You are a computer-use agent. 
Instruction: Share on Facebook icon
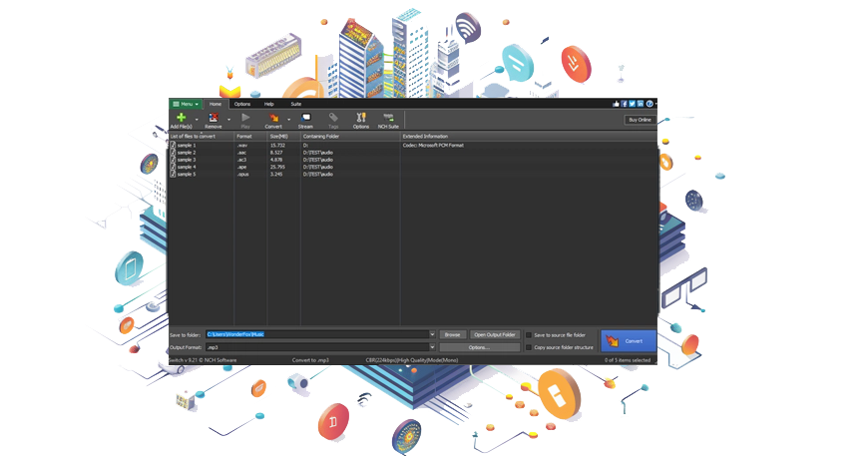coord(624,104)
